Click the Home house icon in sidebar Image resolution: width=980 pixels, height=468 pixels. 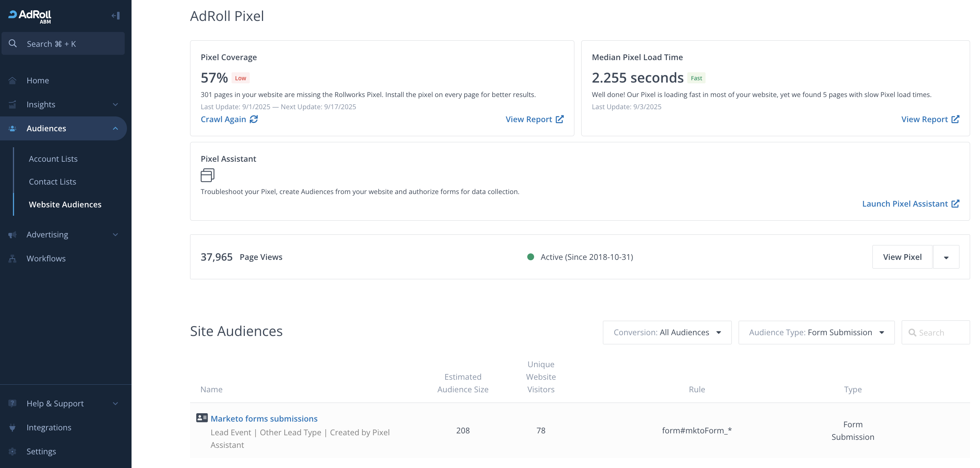[13, 80]
